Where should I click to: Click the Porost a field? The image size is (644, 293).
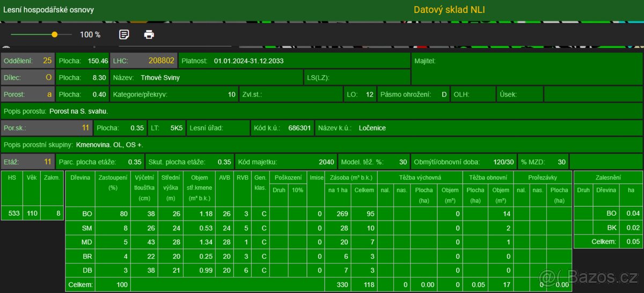pyautogui.click(x=28, y=94)
